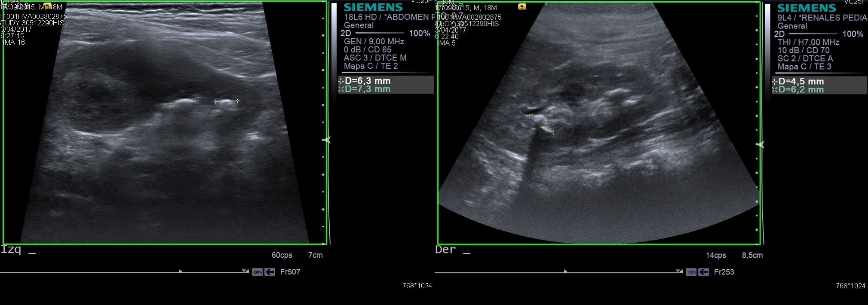Click the 100% zoom button in right panel
The width and height of the screenshot is (868, 305).
691,272
